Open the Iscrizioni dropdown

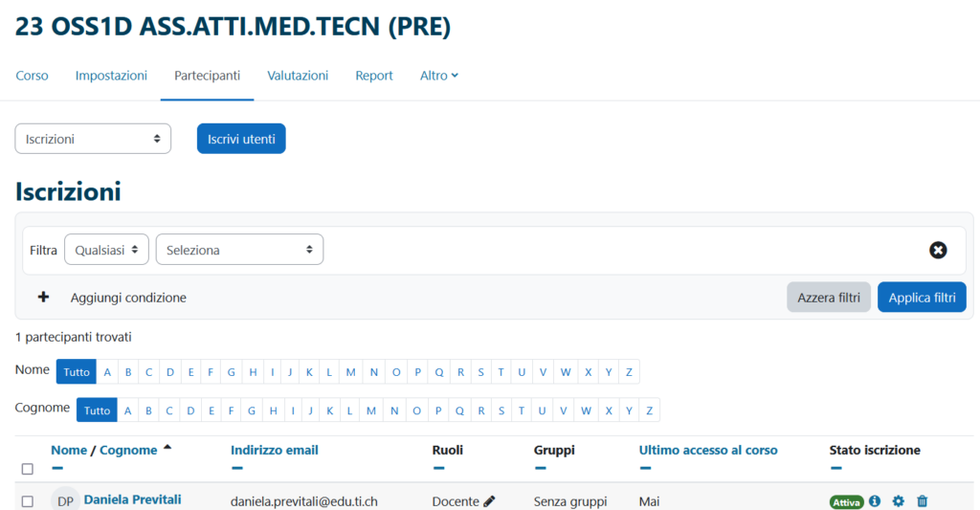click(x=93, y=139)
